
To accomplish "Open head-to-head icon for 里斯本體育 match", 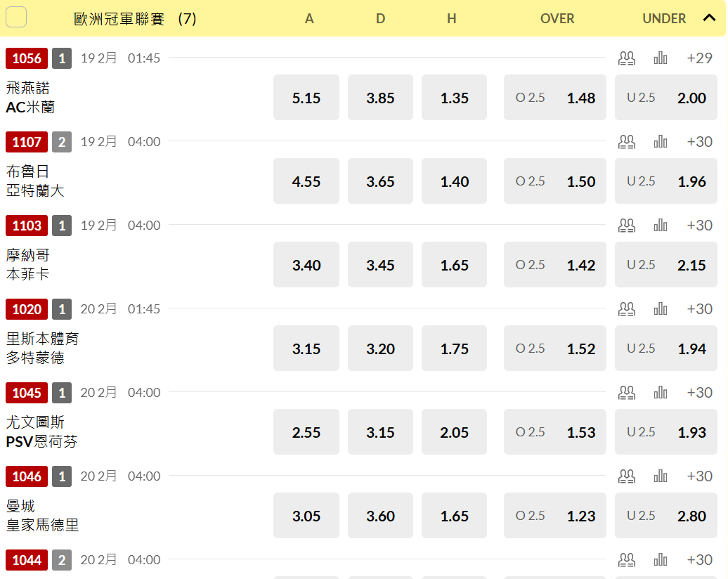I will pyautogui.click(x=626, y=309).
